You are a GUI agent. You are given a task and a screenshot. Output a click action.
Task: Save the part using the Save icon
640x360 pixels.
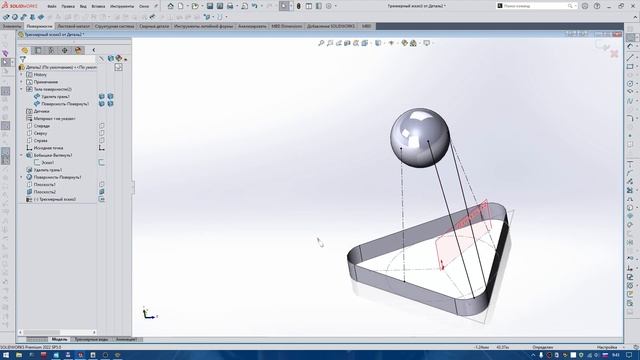[x=210, y=6]
